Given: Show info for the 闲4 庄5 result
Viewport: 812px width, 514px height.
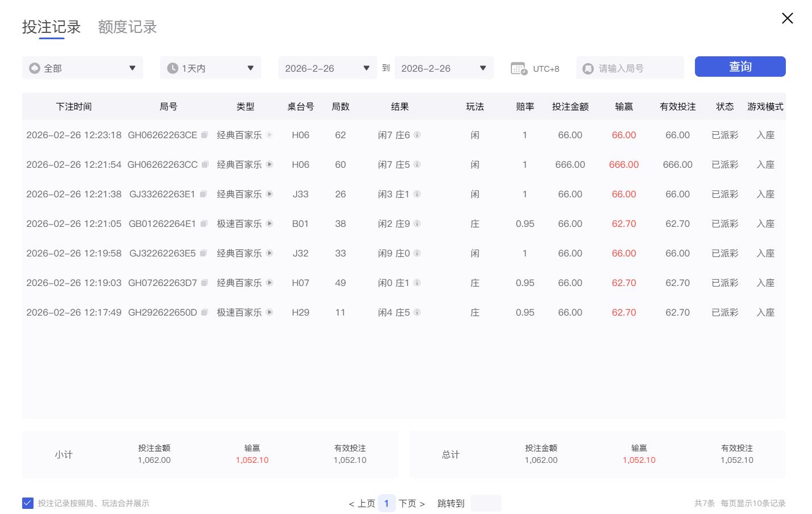Looking at the screenshot, I should (418, 312).
